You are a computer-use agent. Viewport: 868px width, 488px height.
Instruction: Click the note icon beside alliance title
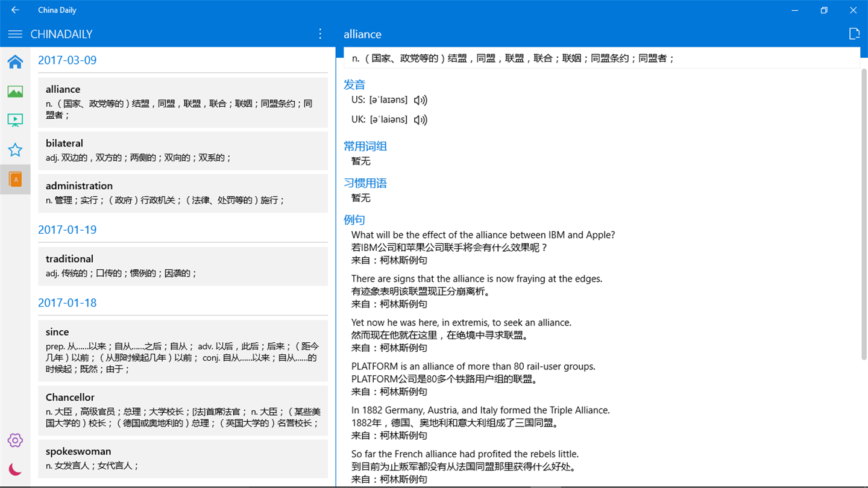pos(854,34)
